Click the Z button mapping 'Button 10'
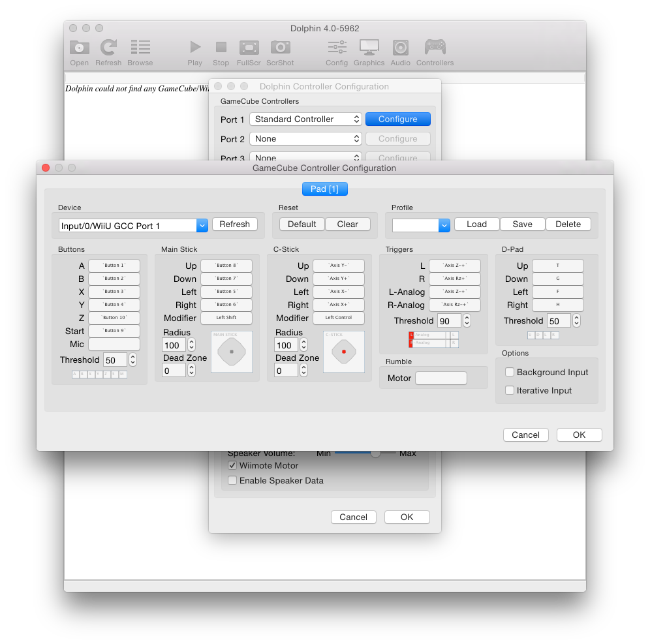The height and width of the screenshot is (644, 650). tap(114, 318)
